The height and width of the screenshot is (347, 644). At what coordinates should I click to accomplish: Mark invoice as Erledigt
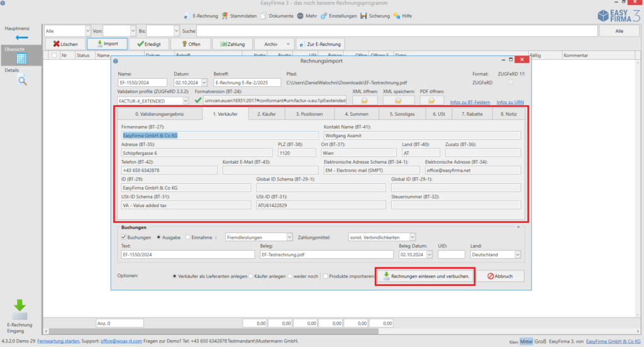(149, 44)
